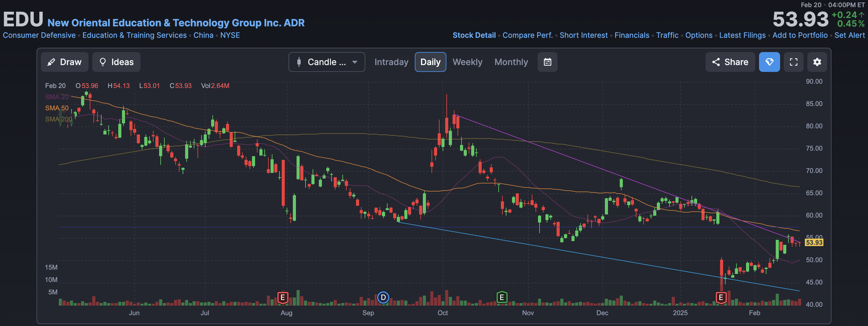
Task: Open Consumer Defensive sector link
Action: [39, 35]
